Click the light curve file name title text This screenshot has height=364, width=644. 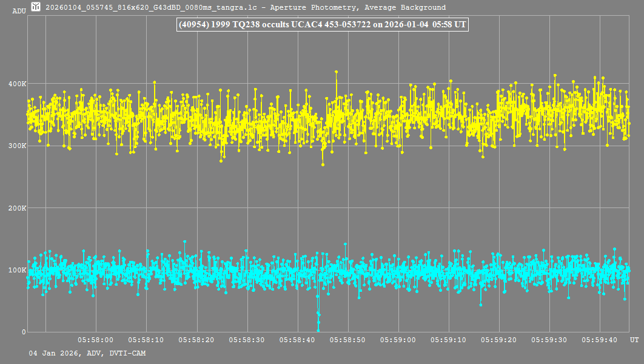(246, 8)
